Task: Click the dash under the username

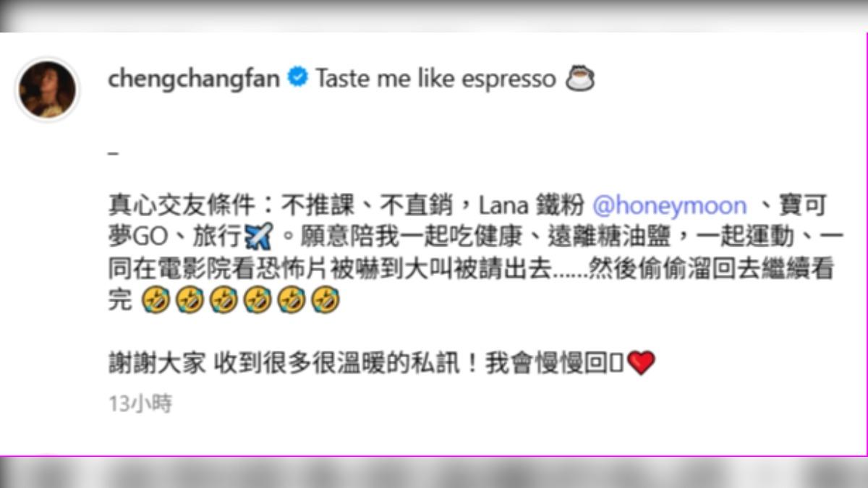Action: point(113,155)
